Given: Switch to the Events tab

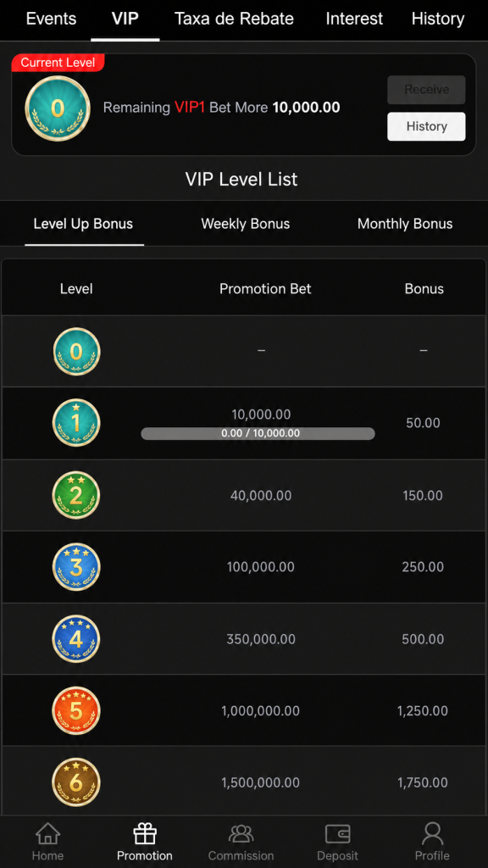Looking at the screenshot, I should (x=51, y=19).
